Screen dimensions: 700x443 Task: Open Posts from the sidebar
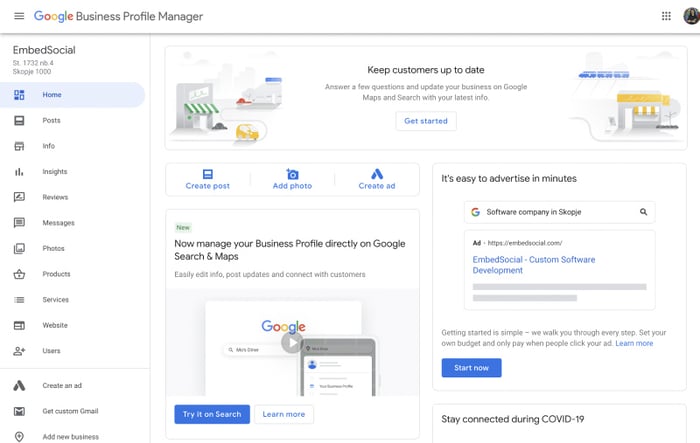[51, 121]
